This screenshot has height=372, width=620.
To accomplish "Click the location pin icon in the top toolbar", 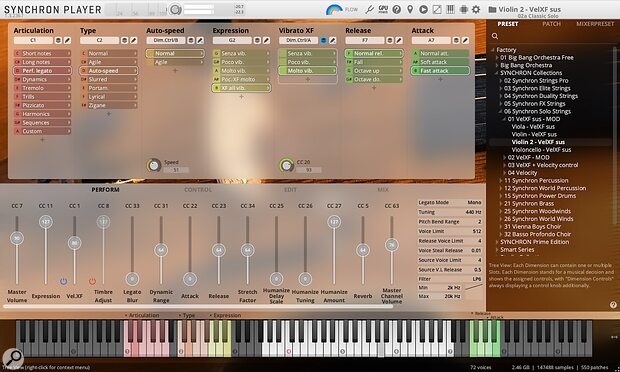I will tap(410, 9).
